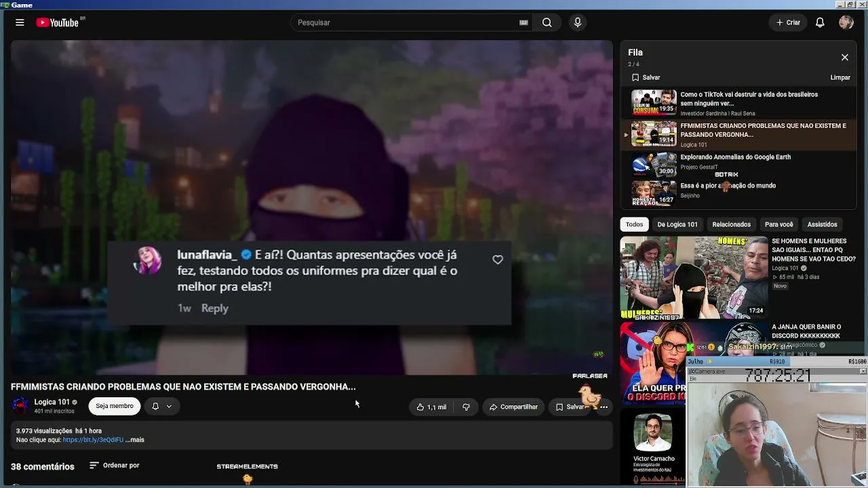Click the "401 mil inscritos" subscriber count
This screenshot has width=868, height=488.
click(54, 411)
